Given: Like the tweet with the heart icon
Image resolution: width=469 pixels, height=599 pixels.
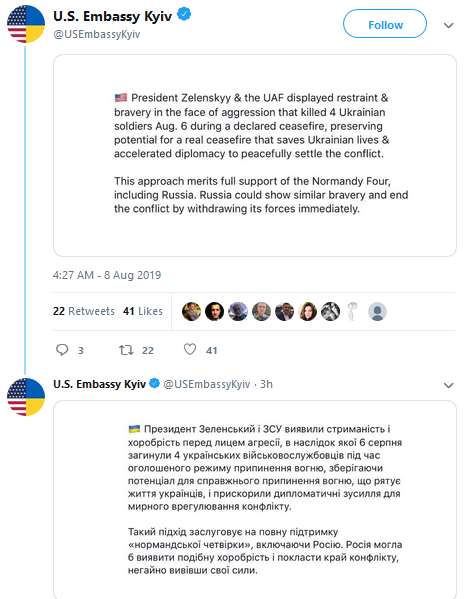Looking at the screenshot, I should pyautogui.click(x=190, y=349).
